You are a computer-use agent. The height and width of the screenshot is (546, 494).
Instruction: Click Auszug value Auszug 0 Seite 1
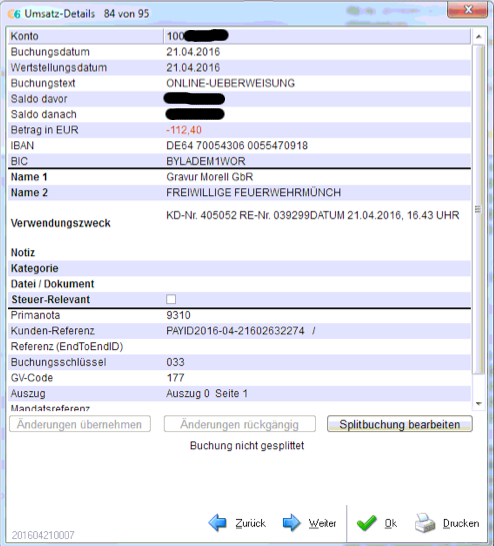pos(207,393)
